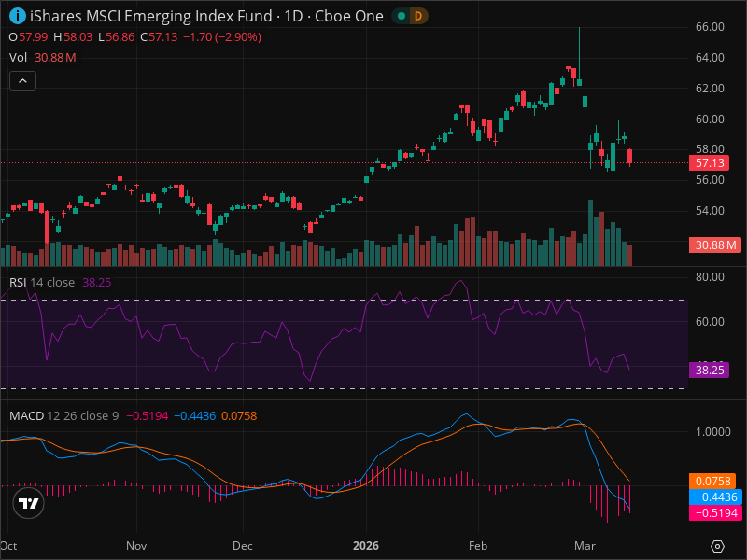Click the 30.88 M volume axis label
This screenshot has width=747, height=560.
pos(715,245)
